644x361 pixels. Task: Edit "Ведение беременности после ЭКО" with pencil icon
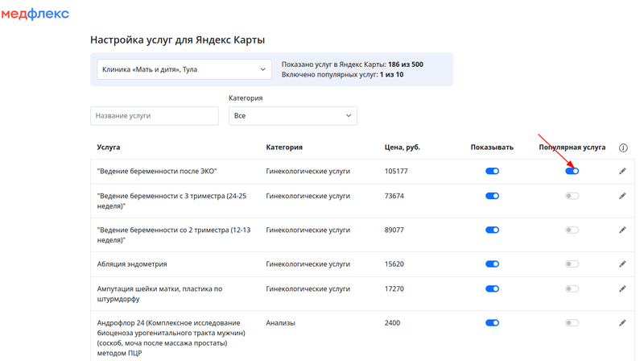point(622,171)
